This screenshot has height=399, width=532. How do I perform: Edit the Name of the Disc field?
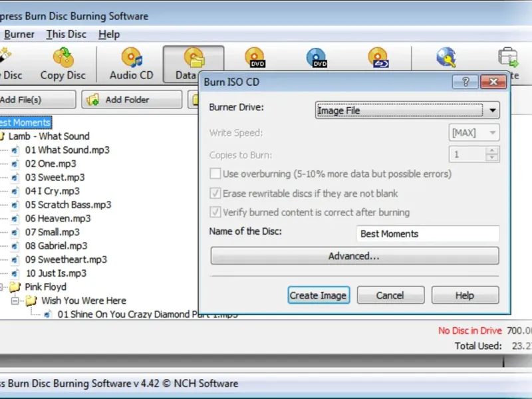pyautogui.click(x=428, y=234)
